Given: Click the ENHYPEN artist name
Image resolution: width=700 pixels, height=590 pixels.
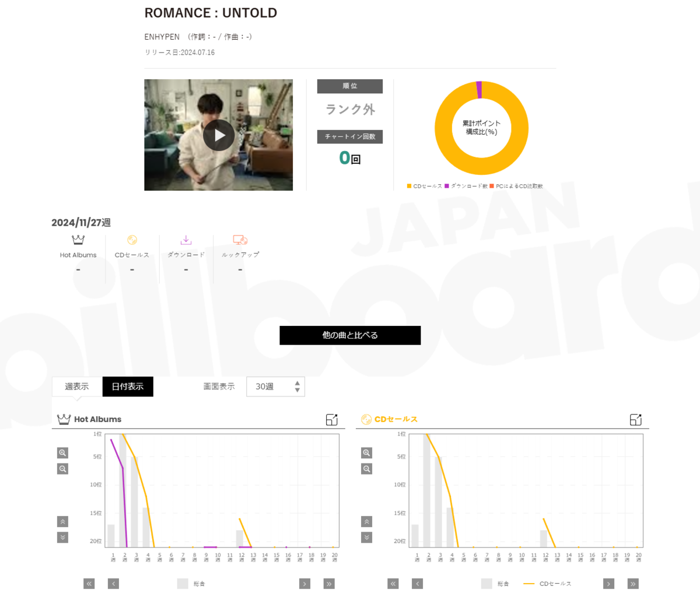Looking at the screenshot, I should pyautogui.click(x=162, y=37).
